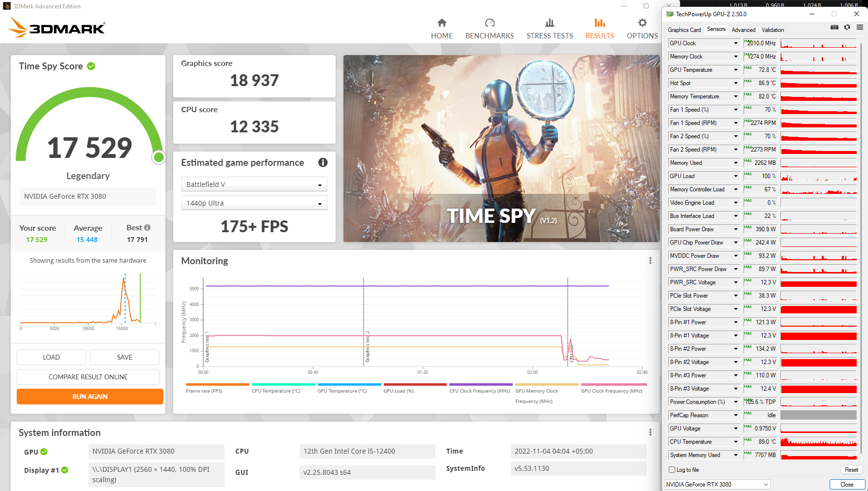Open the 1440p Ultra resolution dropdown

(x=254, y=203)
